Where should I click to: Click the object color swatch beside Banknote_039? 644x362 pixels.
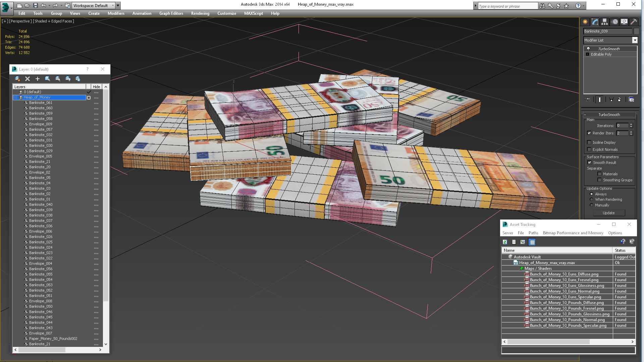click(636, 31)
